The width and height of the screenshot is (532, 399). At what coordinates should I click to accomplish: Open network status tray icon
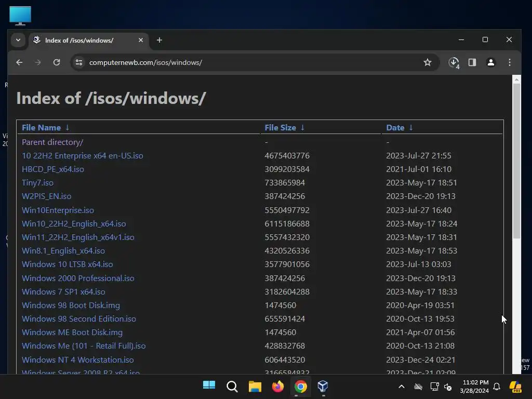click(x=434, y=387)
